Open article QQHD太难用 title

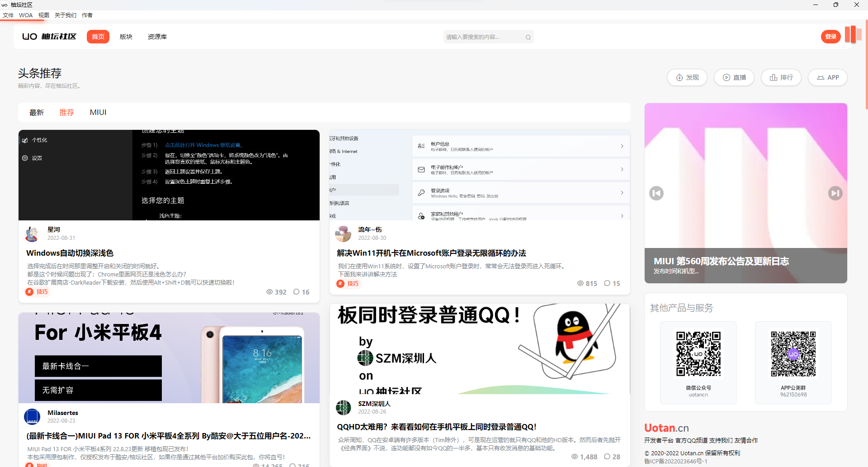pos(437,427)
